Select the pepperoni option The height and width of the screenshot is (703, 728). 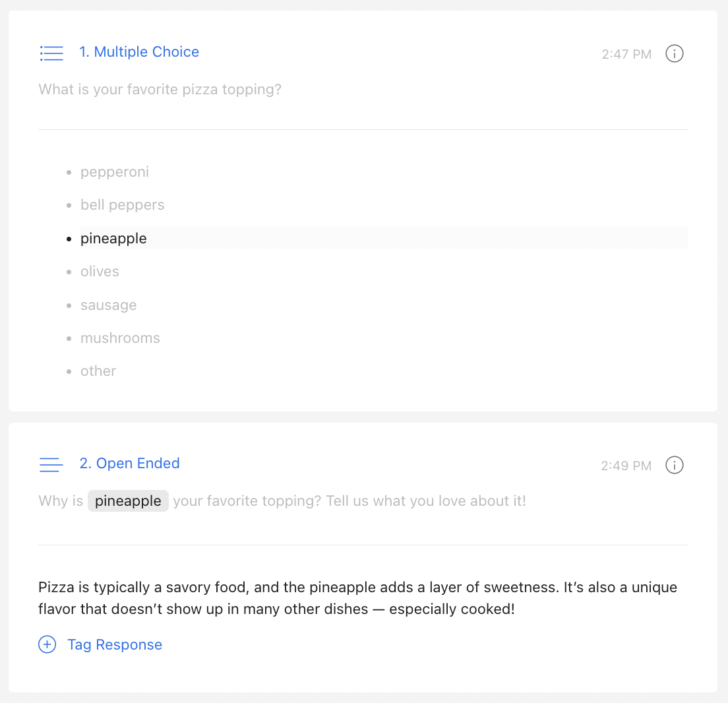click(115, 172)
